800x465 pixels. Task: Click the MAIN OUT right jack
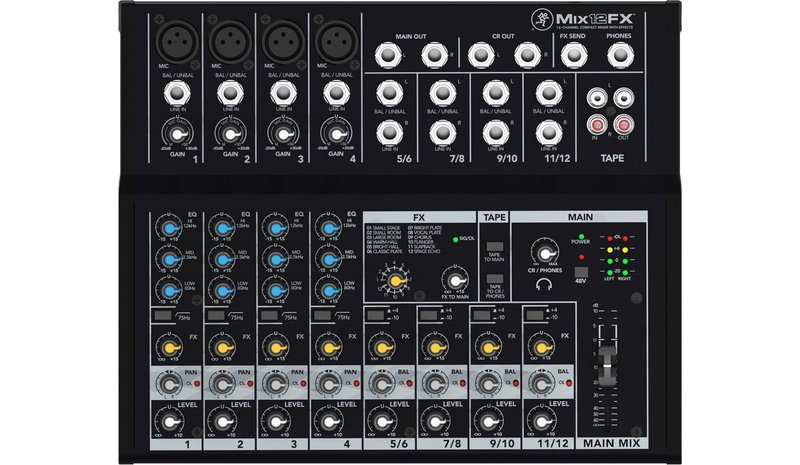[x=434, y=55]
